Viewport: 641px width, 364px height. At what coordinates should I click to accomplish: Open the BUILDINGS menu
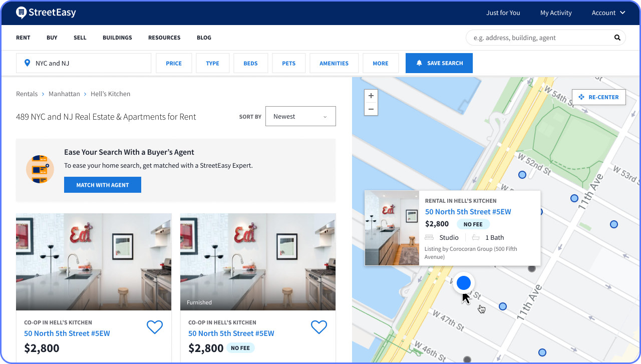pyautogui.click(x=117, y=38)
